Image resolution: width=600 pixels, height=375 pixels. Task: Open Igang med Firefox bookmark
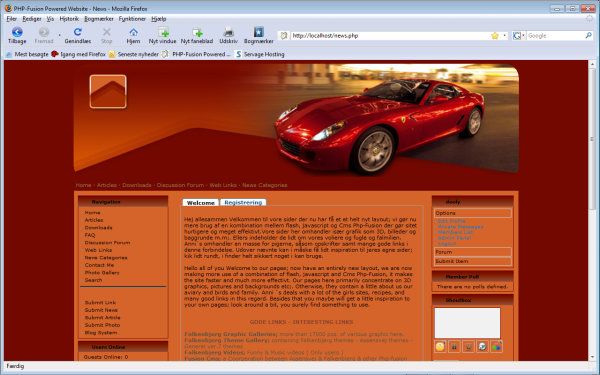(79, 54)
